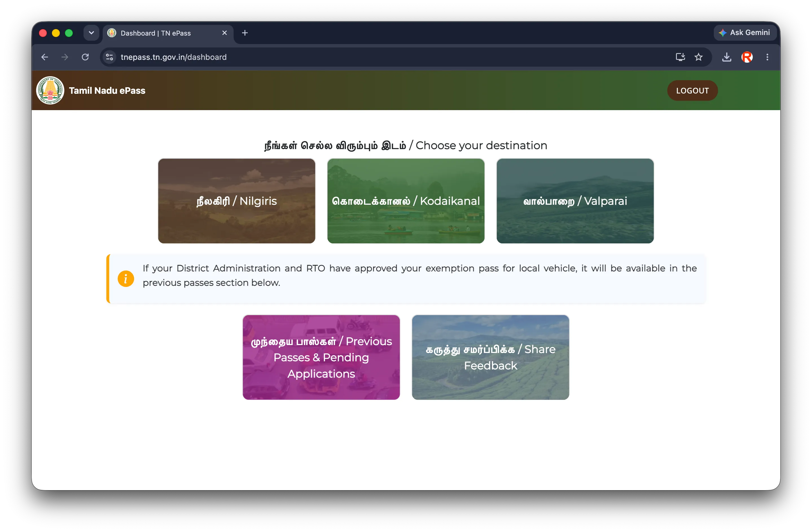The image size is (812, 532).
Task: Click the Tamil Nadu ePass title
Action: [107, 90]
